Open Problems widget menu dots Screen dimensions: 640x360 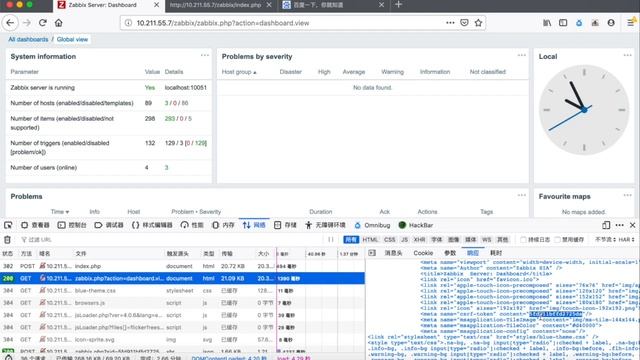[522, 195]
